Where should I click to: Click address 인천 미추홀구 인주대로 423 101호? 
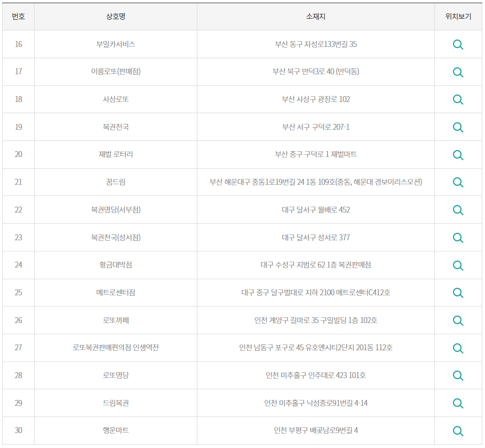[x=316, y=375]
